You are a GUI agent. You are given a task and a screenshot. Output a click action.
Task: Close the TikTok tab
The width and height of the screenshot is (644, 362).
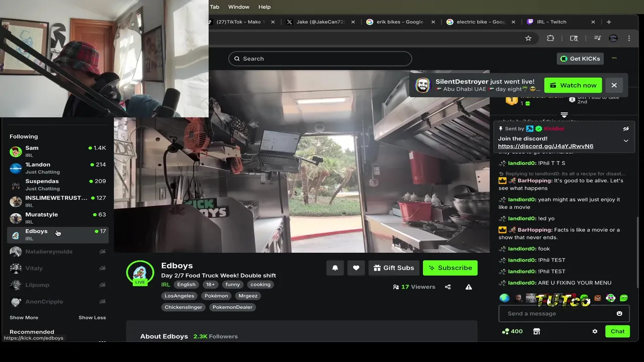(x=273, y=22)
